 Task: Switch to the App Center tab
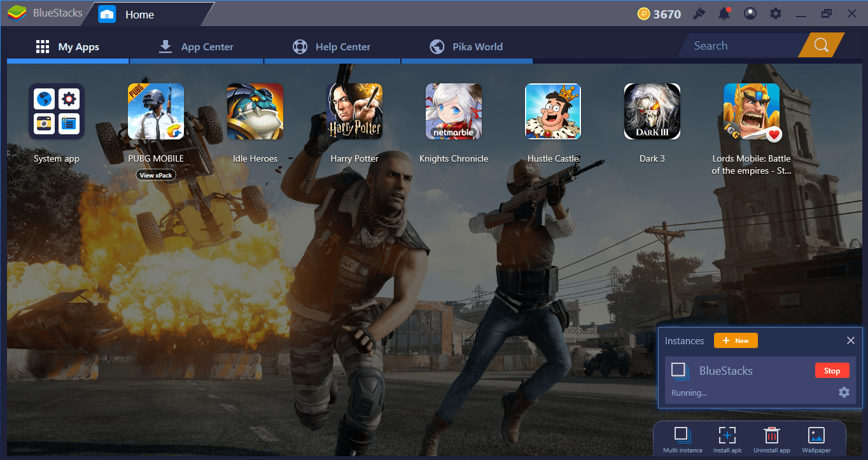[x=196, y=46]
